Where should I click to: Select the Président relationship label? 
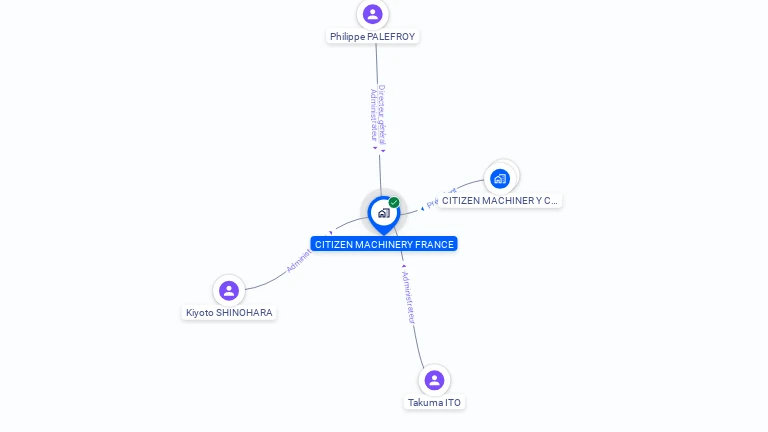click(441, 198)
